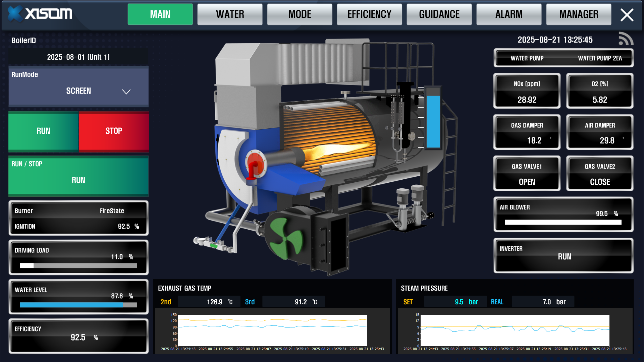Viewport: 644px width, 362px height.
Task: Switch to the WATER tab
Action: pyautogui.click(x=230, y=14)
